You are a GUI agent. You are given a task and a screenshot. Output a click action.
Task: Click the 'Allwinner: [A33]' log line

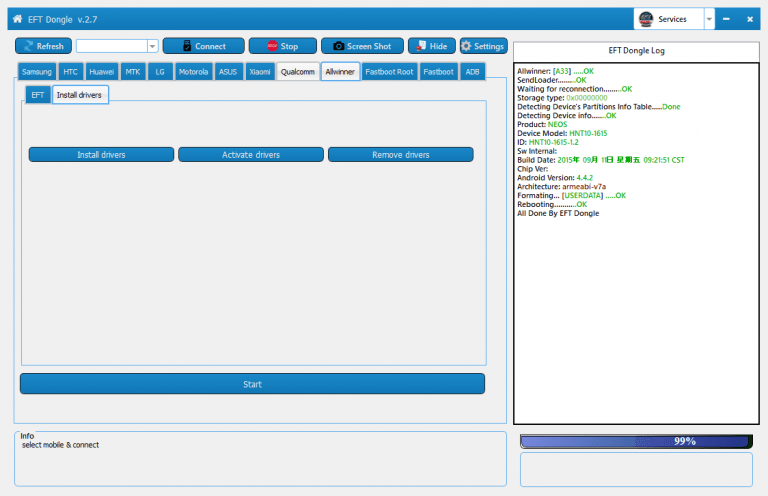pyautogui.click(x=555, y=71)
